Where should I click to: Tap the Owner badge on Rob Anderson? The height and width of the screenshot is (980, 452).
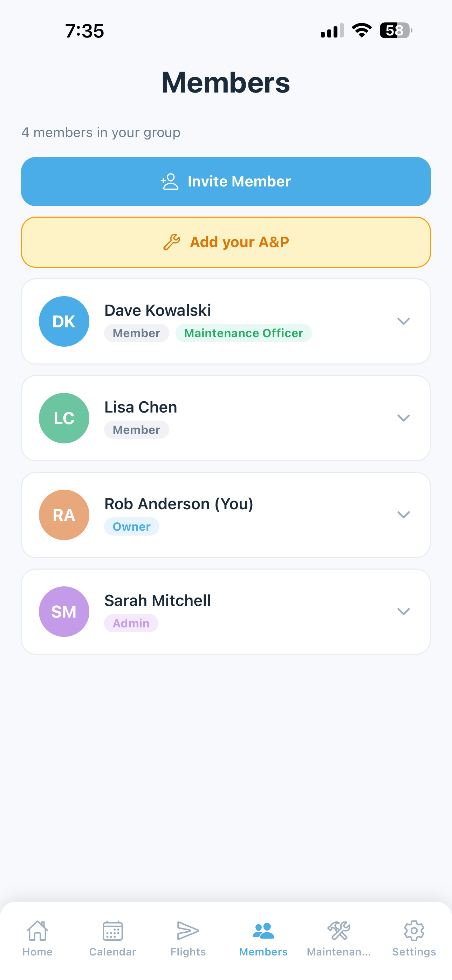coord(132,526)
